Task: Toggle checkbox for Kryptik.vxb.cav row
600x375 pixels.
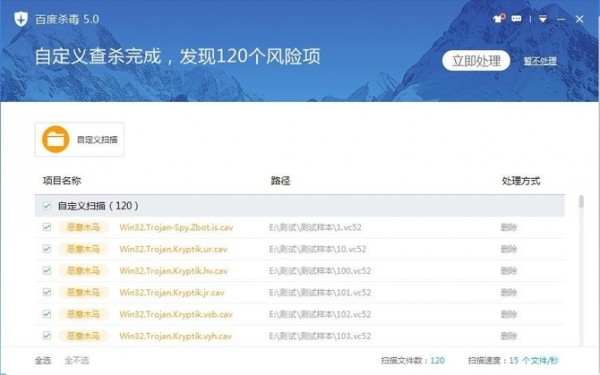Action: point(47,314)
